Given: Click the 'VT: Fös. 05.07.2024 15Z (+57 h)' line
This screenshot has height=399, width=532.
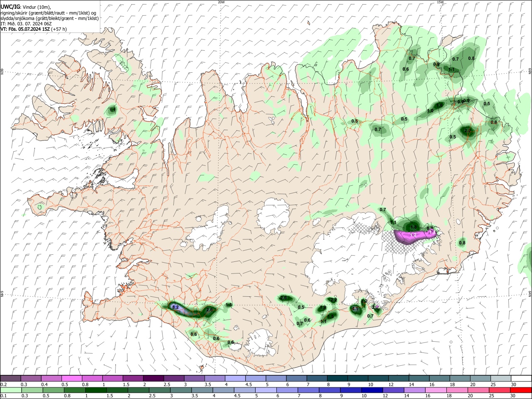Looking at the screenshot, I should tap(34, 29).
